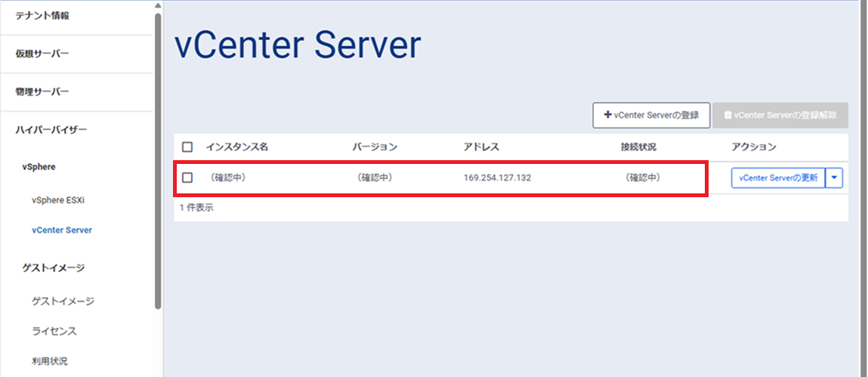Click （確認中） under 接続状況 column

point(642,178)
